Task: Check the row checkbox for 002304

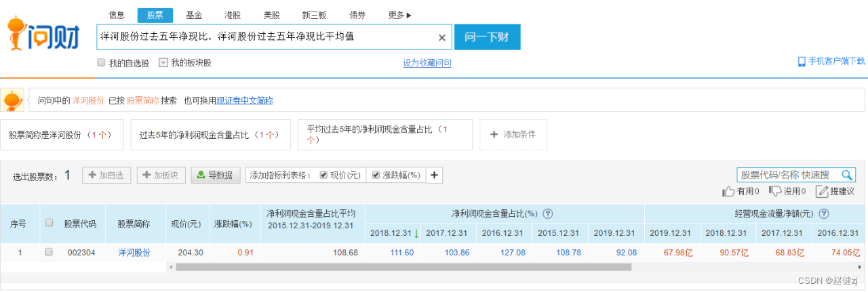Action: (x=49, y=252)
